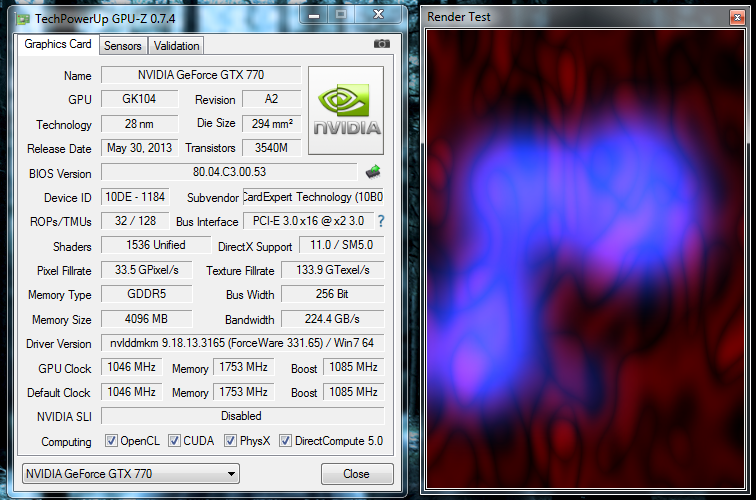
Task: Click the Computing label
Action: [x=66, y=442]
